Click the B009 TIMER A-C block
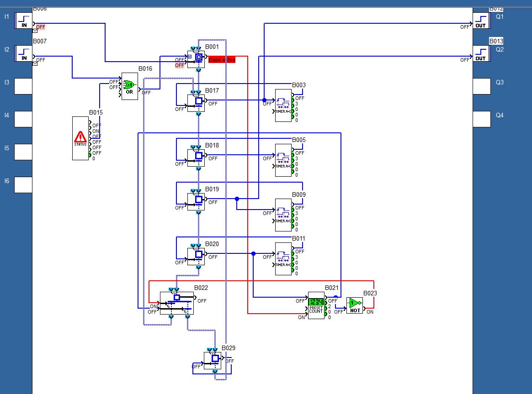The width and height of the screenshot is (532, 394). (283, 215)
